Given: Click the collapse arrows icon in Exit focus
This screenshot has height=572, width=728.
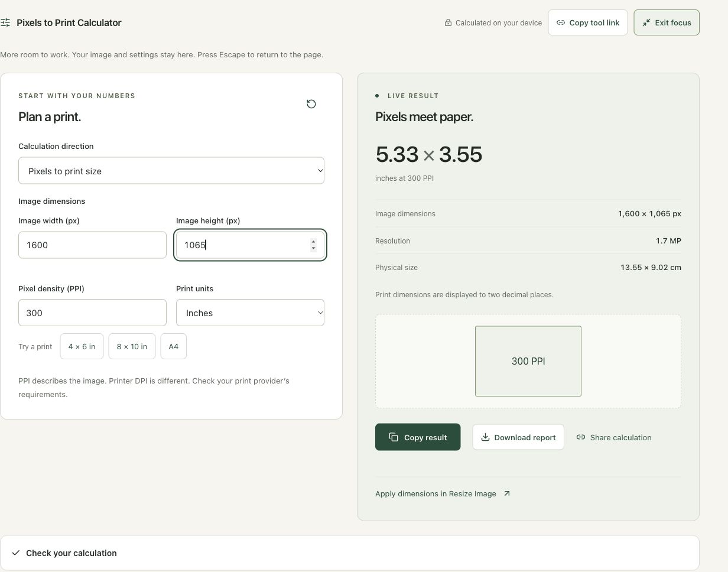Looking at the screenshot, I should coord(646,22).
